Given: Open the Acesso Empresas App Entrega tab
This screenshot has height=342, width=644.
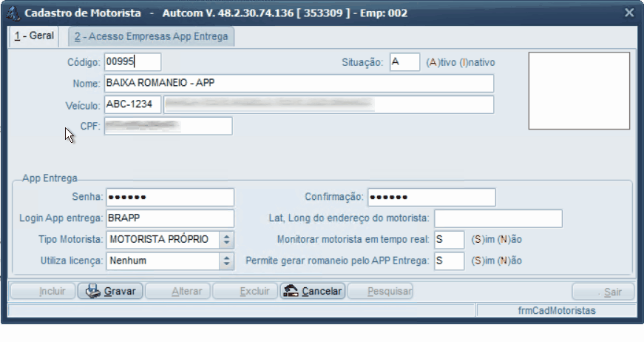Looking at the screenshot, I should [x=151, y=36].
